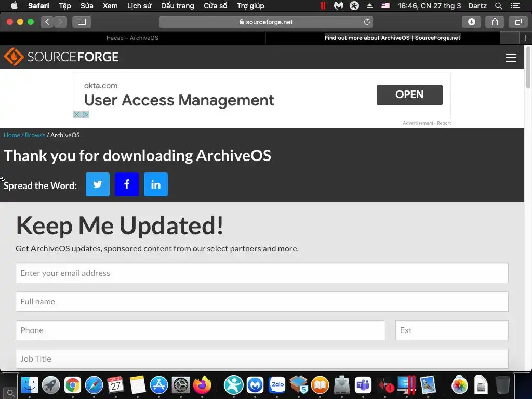Open Microsoft Teams from the Dock
Screen dimensions: 532x399
tap(363, 385)
